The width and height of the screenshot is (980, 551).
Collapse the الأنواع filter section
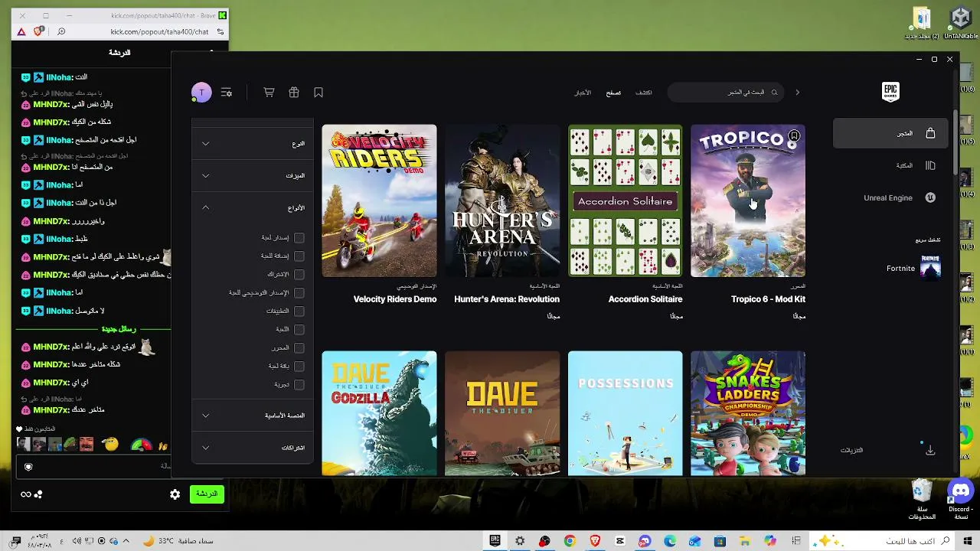coord(253,208)
